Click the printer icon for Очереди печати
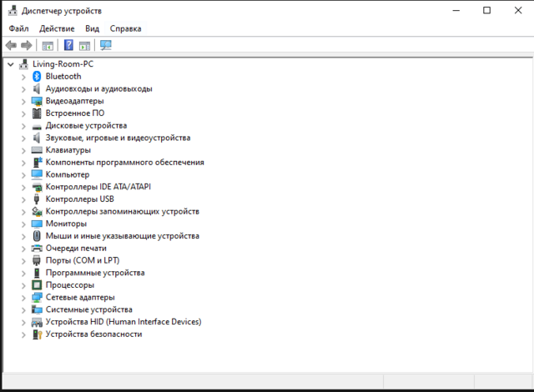534x392 pixels. click(x=37, y=248)
